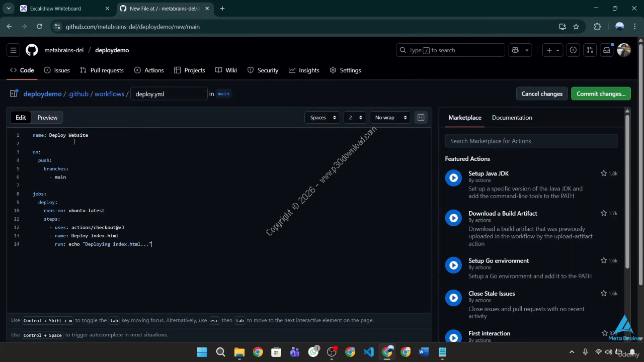The height and width of the screenshot is (362, 644).
Task: Open the No wrap line mode dropdown
Action: point(389,118)
